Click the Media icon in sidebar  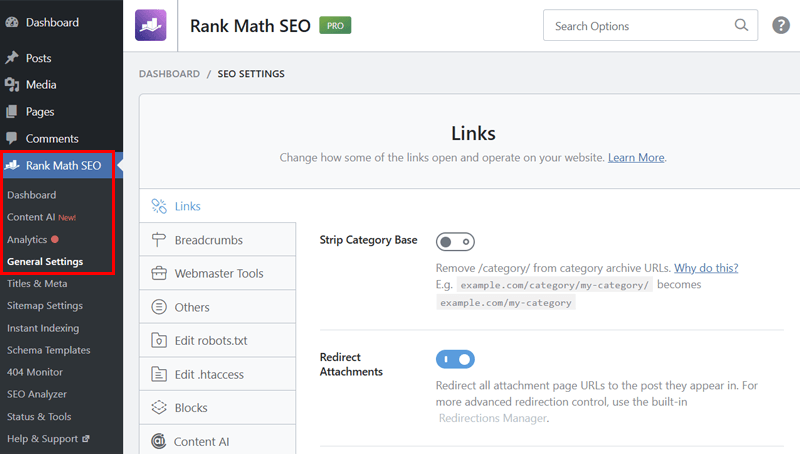(x=12, y=85)
